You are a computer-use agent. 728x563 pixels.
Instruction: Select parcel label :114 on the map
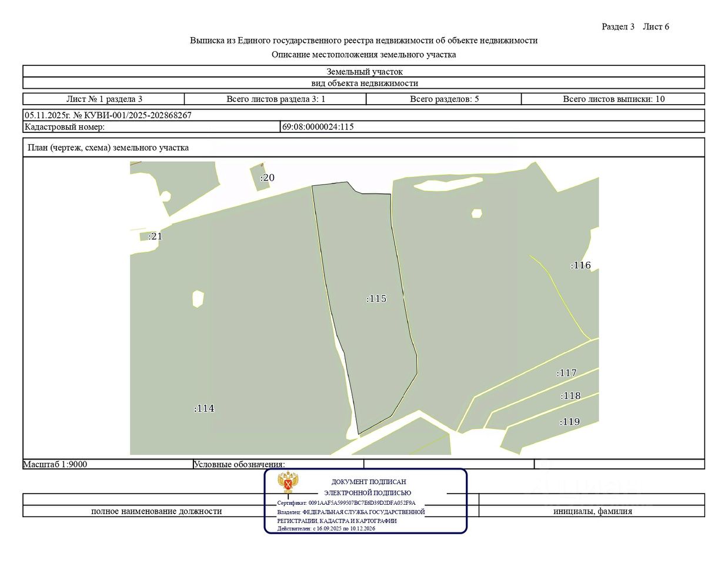[x=204, y=409]
